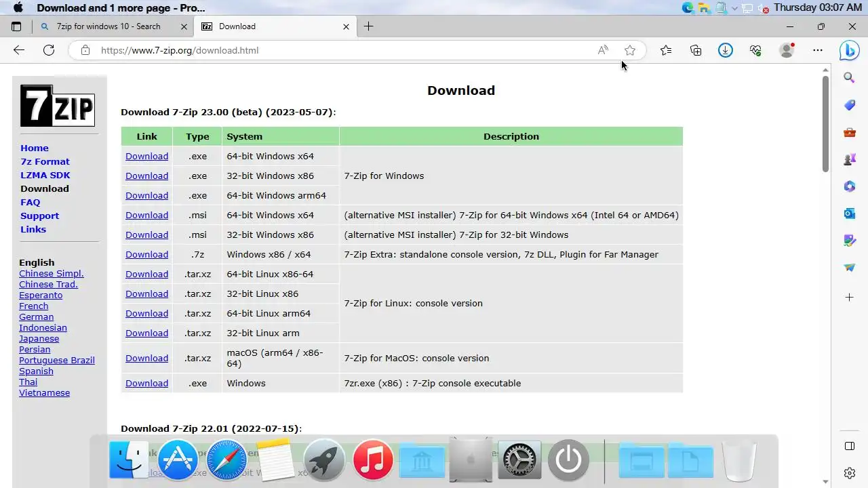Open a new tab with plus button
The image size is (868, 488).
[x=368, y=26]
